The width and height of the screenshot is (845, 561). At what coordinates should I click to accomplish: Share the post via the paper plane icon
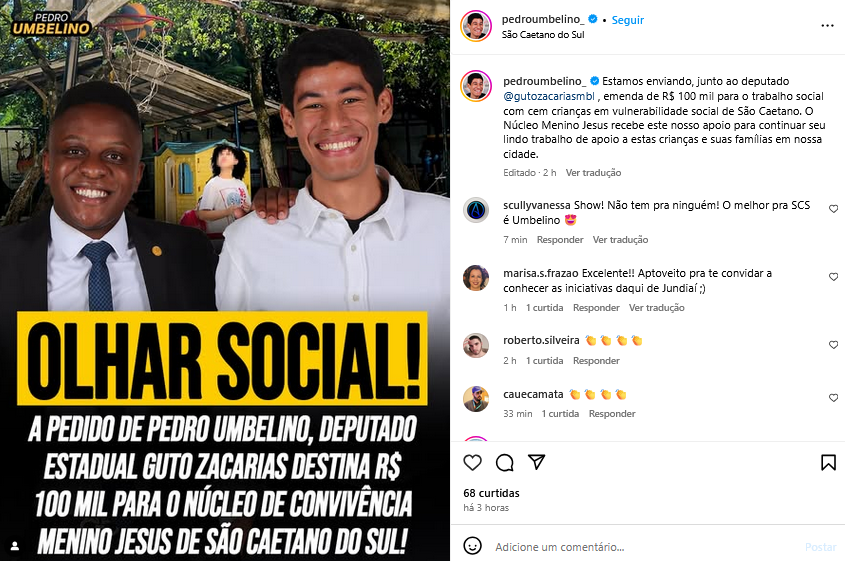(536, 462)
